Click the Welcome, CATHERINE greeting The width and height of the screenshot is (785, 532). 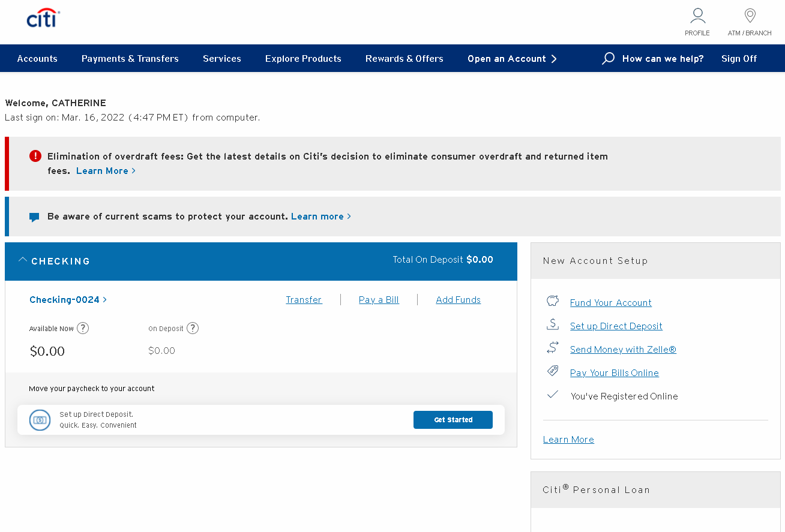tap(55, 103)
